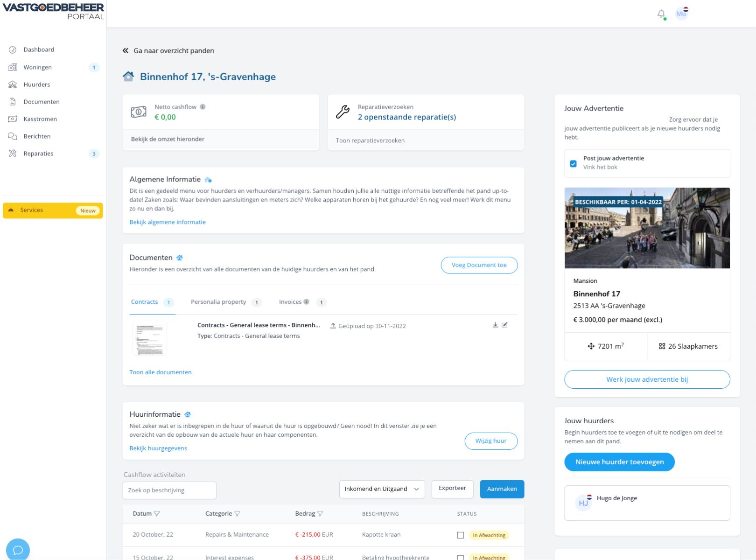Click the Invoices tab info icon
Image resolution: width=756 pixels, height=560 pixels.
(x=307, y=302)
